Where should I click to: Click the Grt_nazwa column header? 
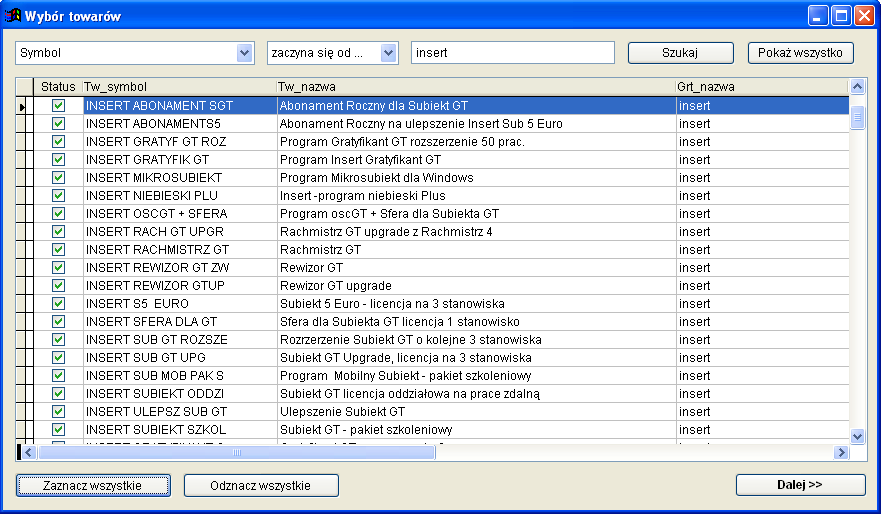[762, 87]
